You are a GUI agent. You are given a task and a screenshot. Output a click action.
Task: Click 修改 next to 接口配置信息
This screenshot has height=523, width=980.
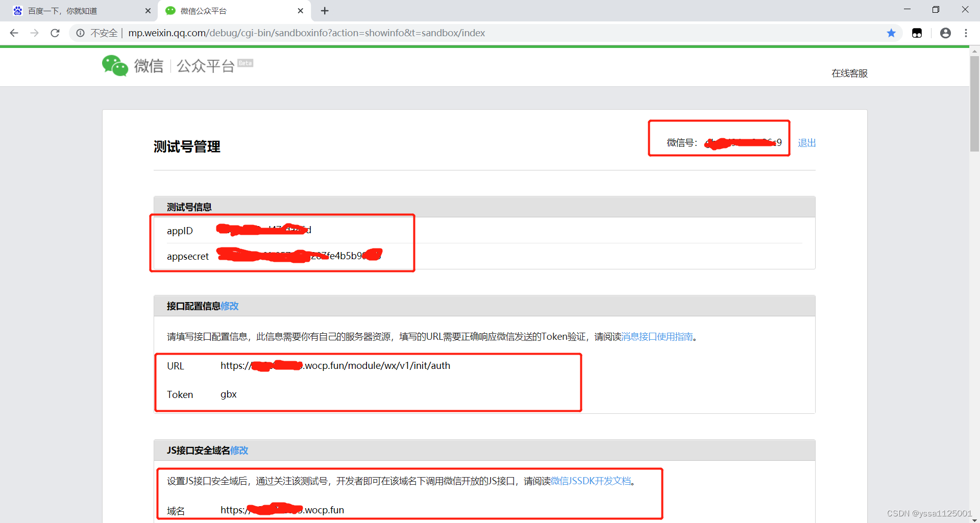tap(230, 306)
